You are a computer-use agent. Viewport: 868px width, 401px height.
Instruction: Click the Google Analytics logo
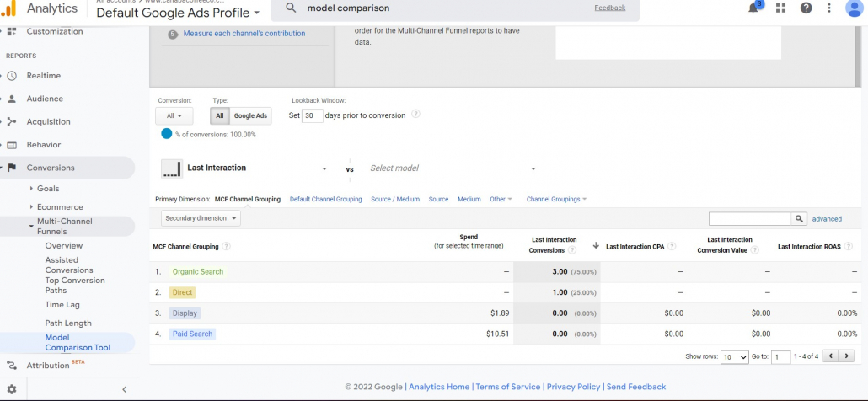coord(9,8)
